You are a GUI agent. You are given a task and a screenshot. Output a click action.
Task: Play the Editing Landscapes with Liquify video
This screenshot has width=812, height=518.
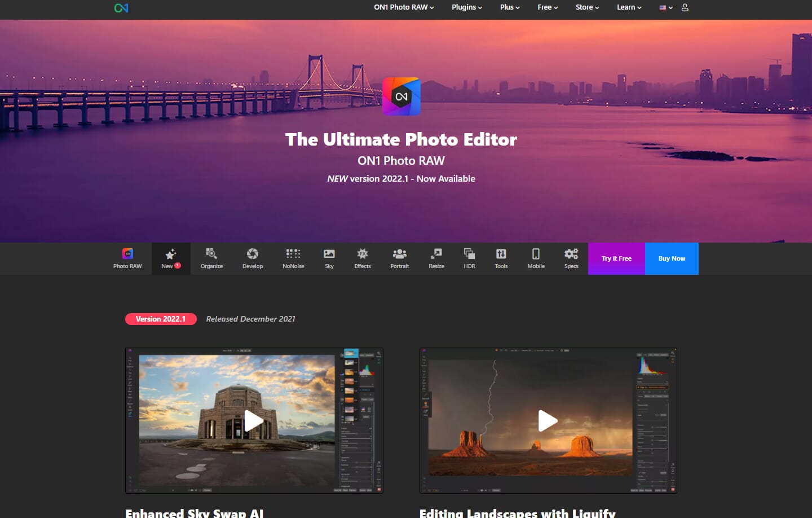coord(548,420)
